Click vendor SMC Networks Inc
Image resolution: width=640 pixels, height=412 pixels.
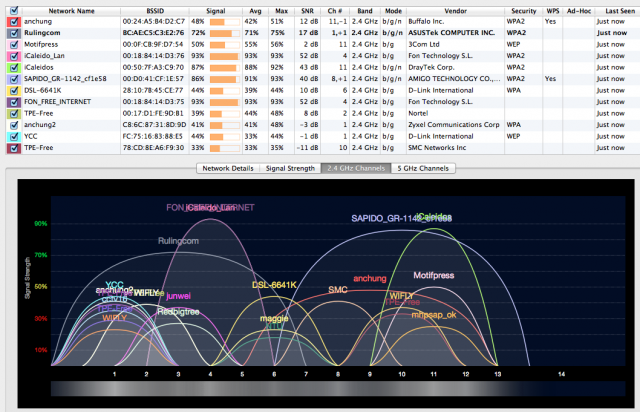tap(437, 147)
